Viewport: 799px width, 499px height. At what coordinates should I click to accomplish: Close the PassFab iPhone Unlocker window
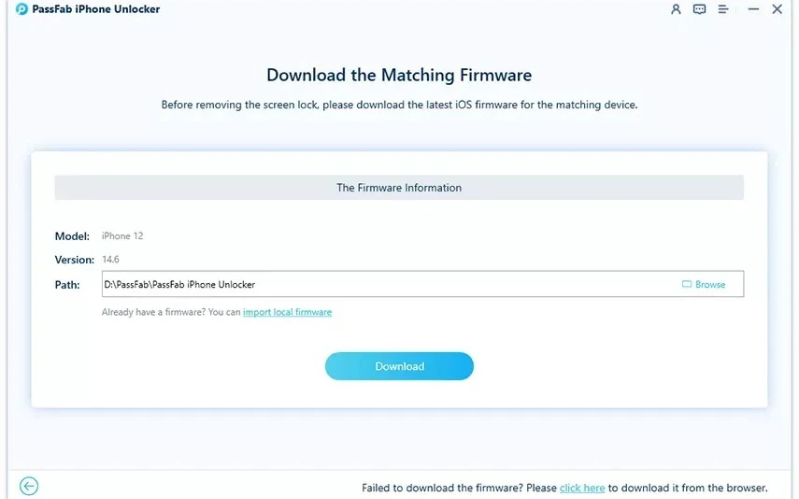pyautogui.click(x=777, y=9)
